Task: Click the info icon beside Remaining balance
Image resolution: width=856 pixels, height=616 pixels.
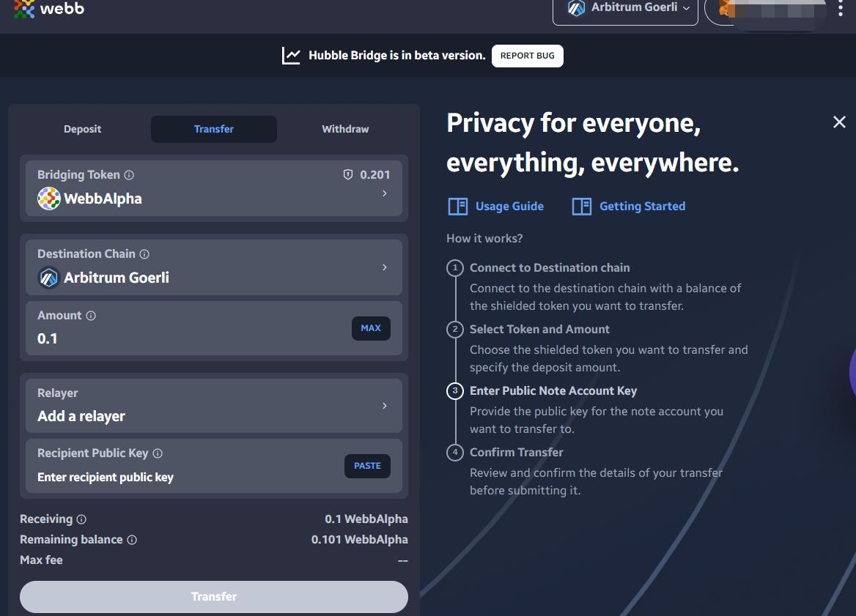Action: 132,540
